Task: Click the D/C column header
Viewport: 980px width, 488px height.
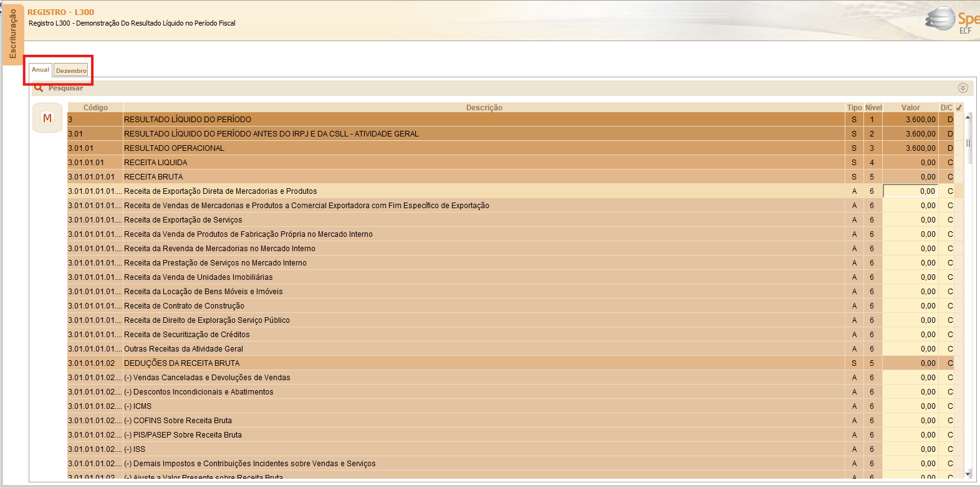Action: [x=946, y=107]
